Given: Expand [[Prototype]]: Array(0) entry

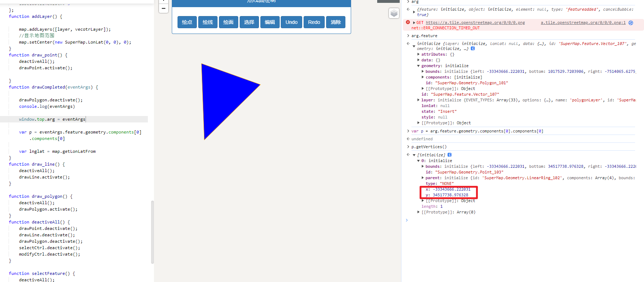Looking at the screenshot, I should (419, 212).
